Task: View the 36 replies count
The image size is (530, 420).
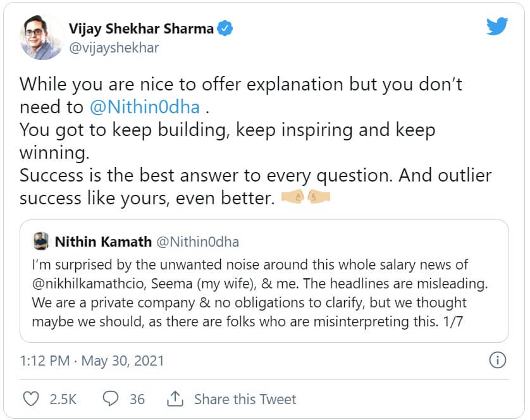Action: click(137, 399)
